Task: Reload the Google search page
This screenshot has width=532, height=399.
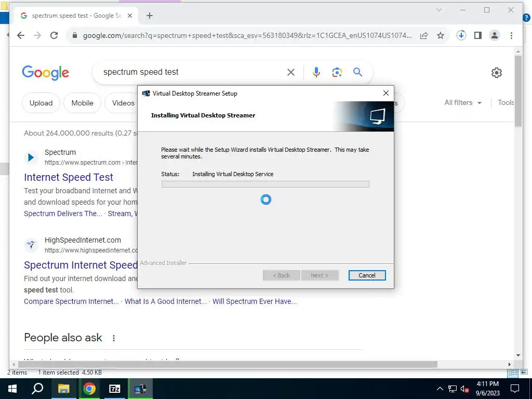Action: point(54,35)
